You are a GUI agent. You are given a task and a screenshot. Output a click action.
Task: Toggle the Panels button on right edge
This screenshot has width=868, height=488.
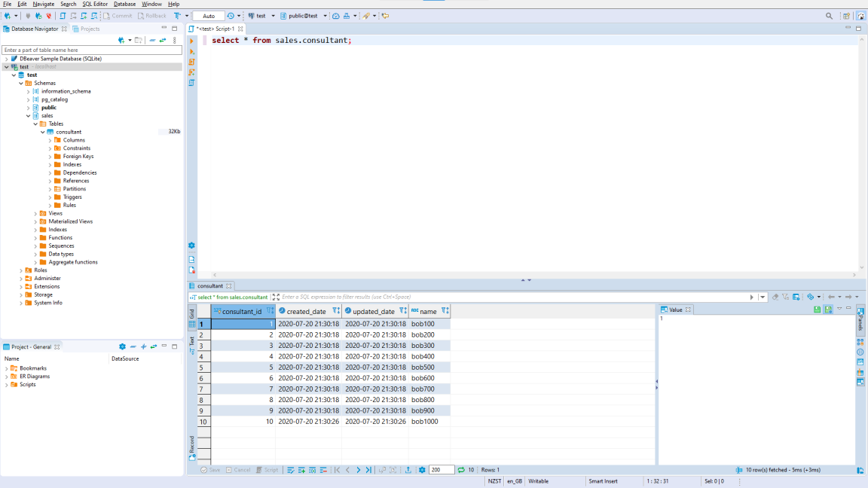[x=860, y=319]
